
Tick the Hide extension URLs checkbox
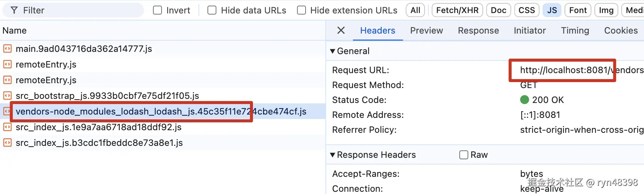tap(301, 10)
